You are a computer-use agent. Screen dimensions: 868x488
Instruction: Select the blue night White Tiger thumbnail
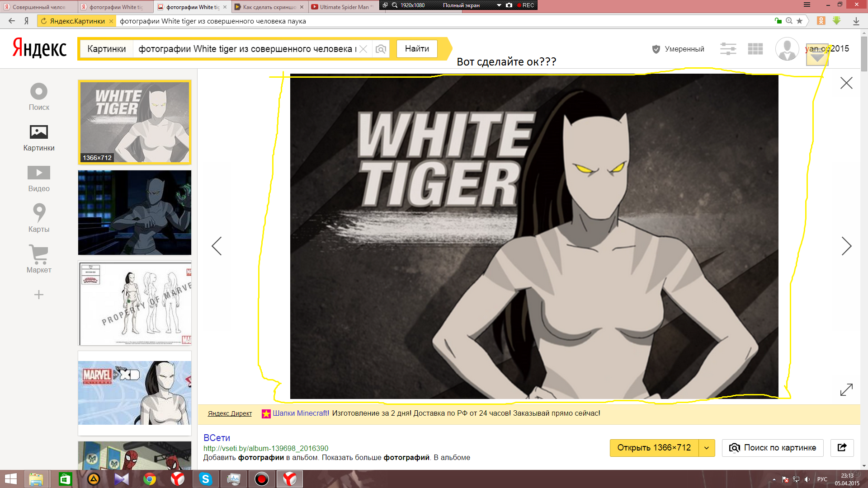[x=135, y=212]
